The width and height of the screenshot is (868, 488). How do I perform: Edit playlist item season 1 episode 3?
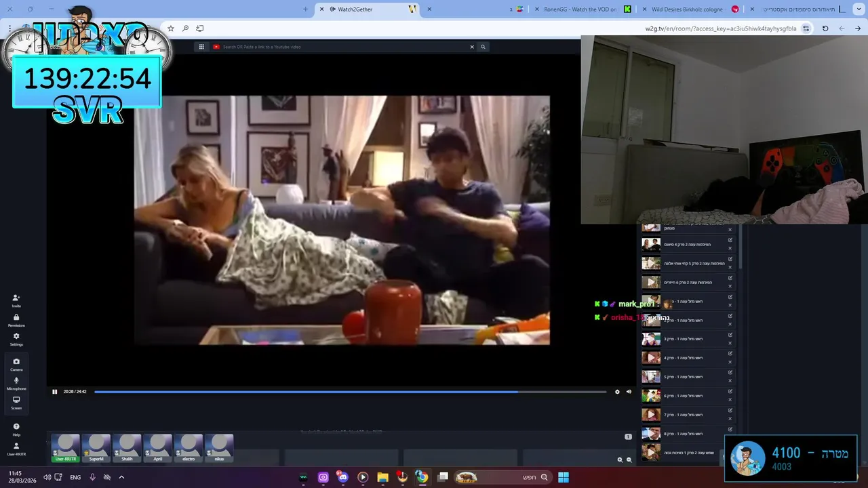(x=730, y=335)
